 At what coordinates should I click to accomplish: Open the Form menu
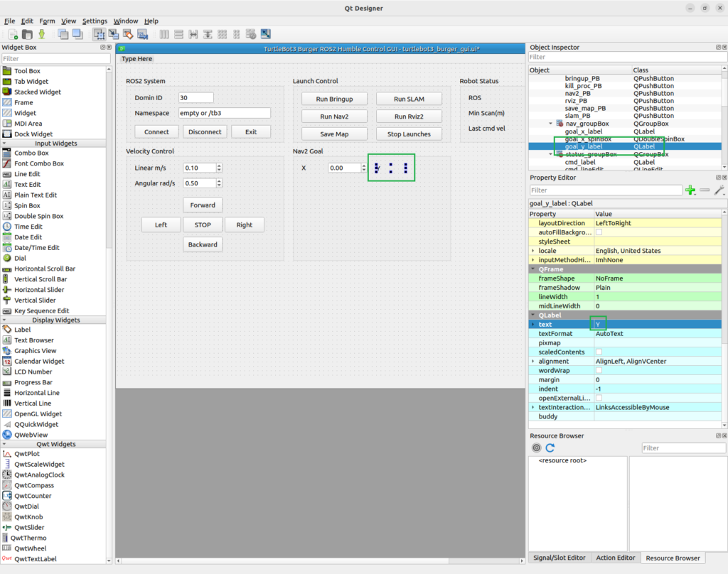click(x=47, y=21)
